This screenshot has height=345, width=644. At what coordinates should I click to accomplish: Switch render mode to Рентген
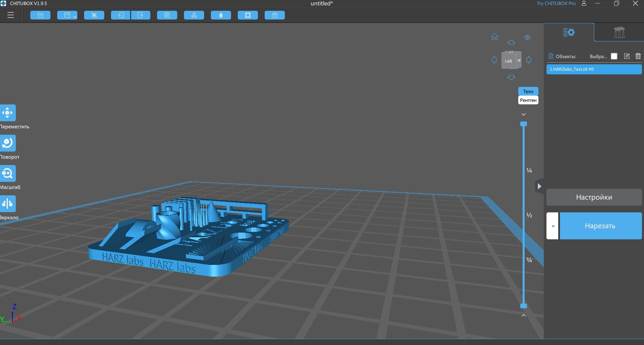(x=528, y=100)
